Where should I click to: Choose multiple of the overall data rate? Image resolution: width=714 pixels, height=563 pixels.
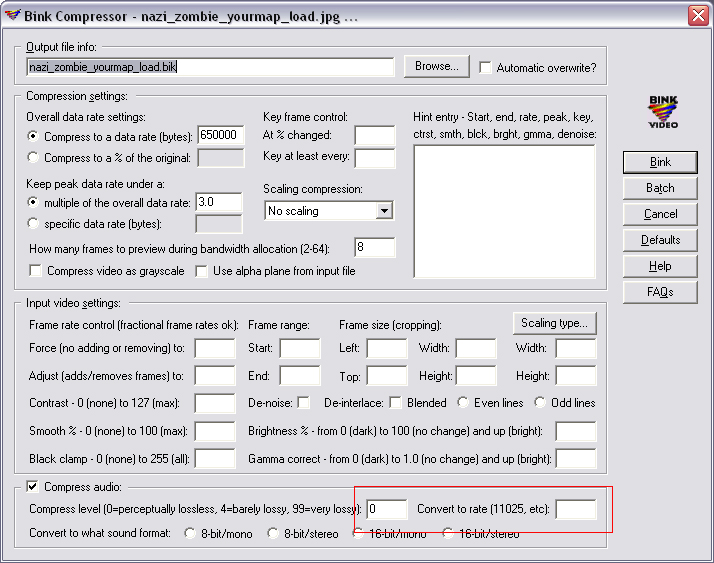(33, 202)
